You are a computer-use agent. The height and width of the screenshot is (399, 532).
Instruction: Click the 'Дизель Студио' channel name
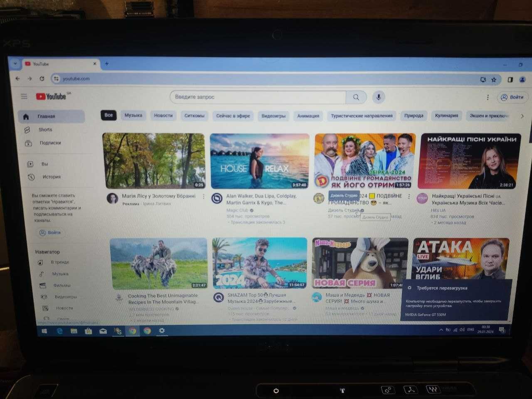coord(343,210)
